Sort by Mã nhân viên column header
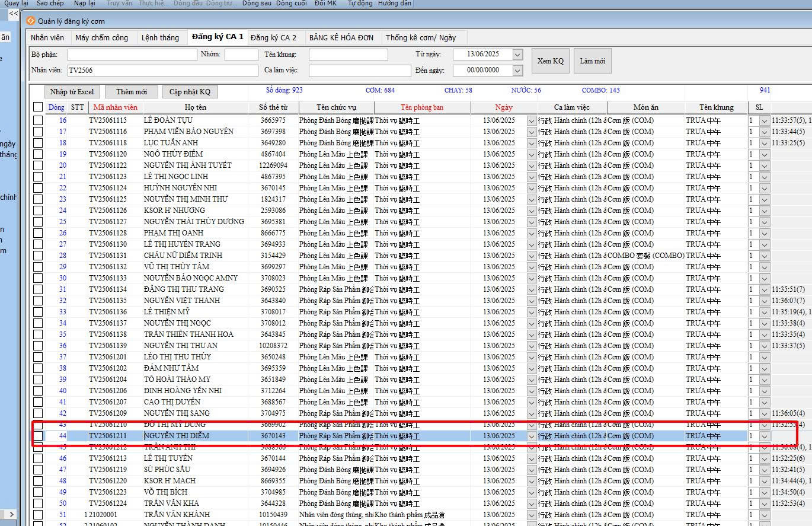 click(115, 107)
